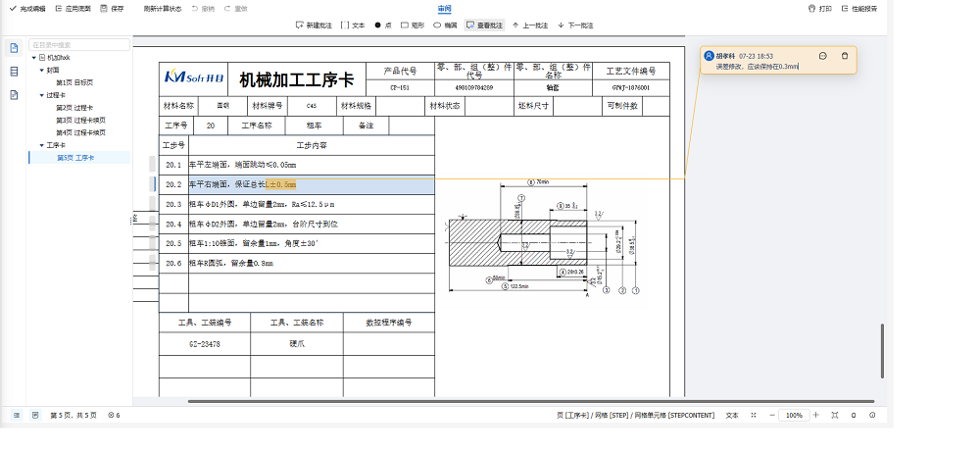This screenshot has height=452, width=980.
Task: Click the GYWJ-1876001 file number cell
Action: click(630, 88)
